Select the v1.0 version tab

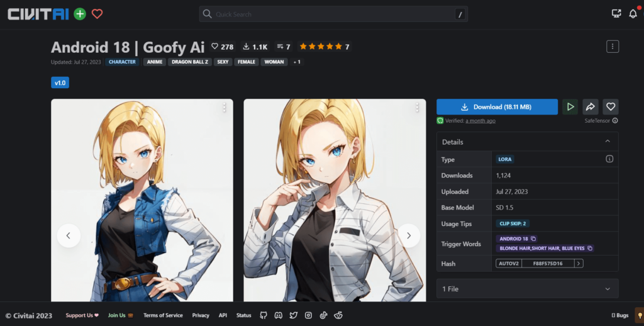(60, 82)
